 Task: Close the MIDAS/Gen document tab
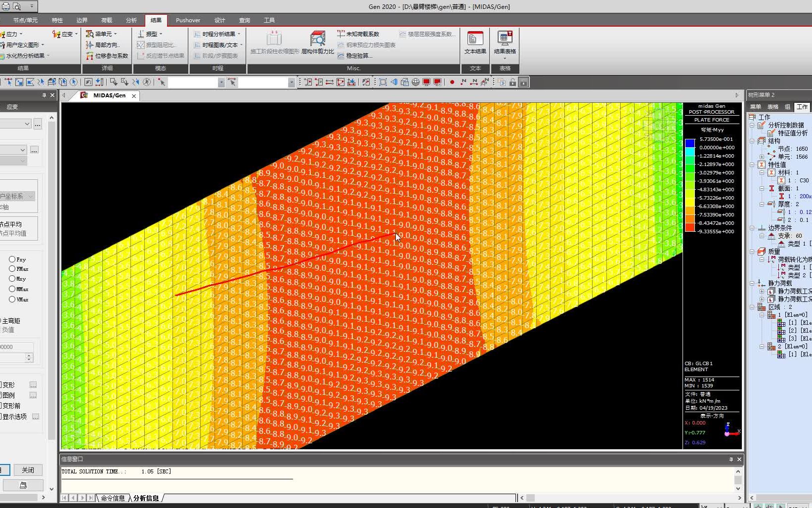click(x=134, y=96)
